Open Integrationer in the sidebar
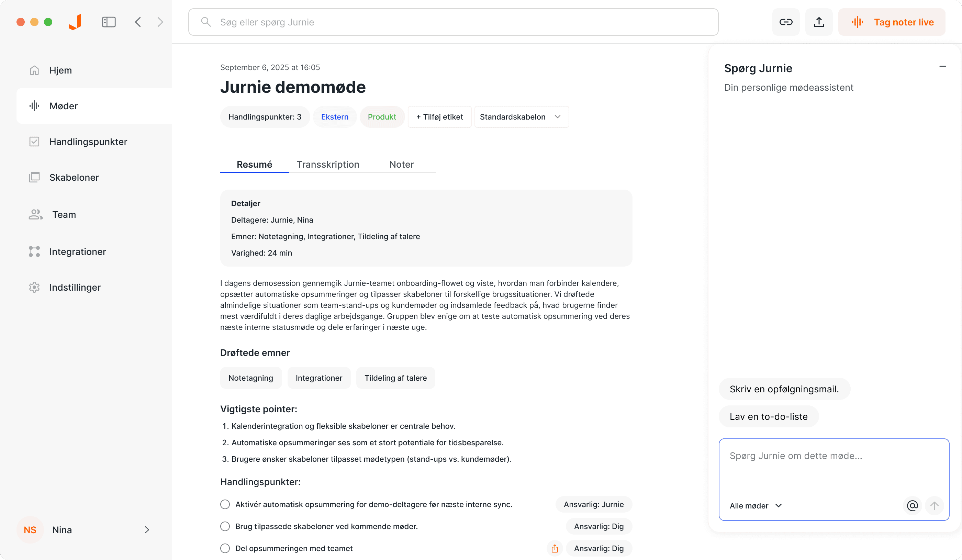Screen dimensions: 962x560 click(78, 251)
